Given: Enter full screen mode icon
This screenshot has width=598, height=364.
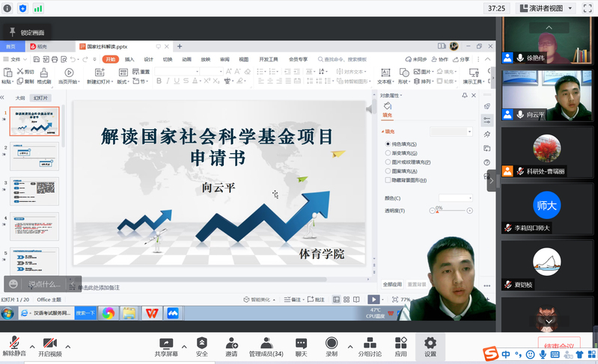Looking at the screenshot, I should point(588,8).
